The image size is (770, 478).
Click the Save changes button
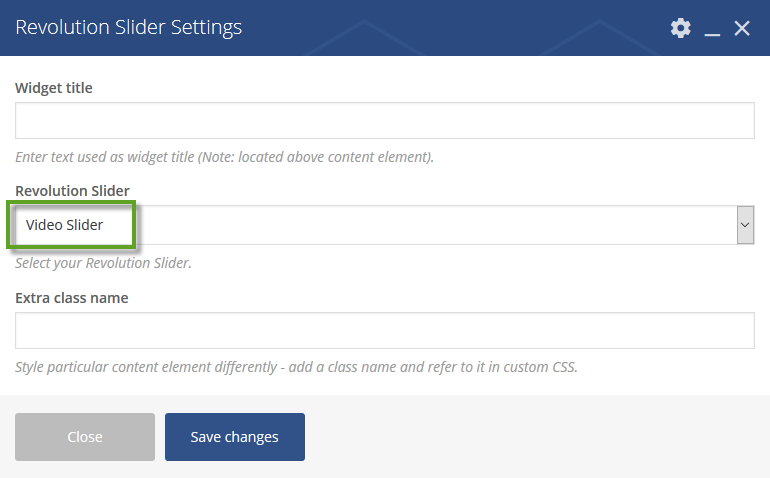[235, 437]
